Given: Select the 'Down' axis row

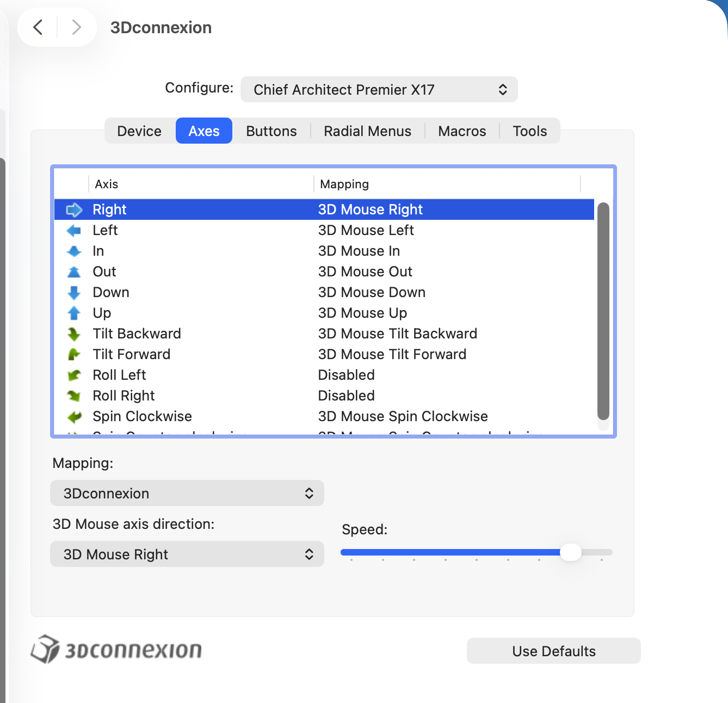Looking at the screenshot, I should click(x=324, y=292).
